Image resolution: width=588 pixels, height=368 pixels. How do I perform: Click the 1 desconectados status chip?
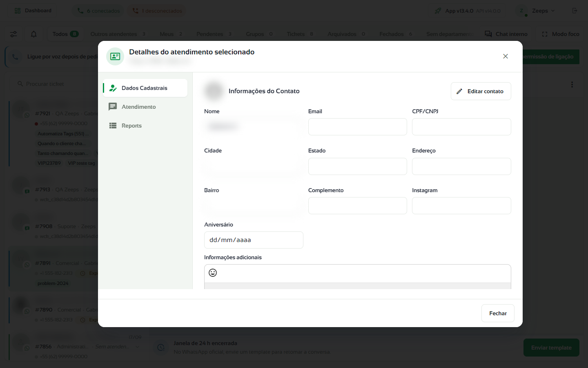point(157,11)
